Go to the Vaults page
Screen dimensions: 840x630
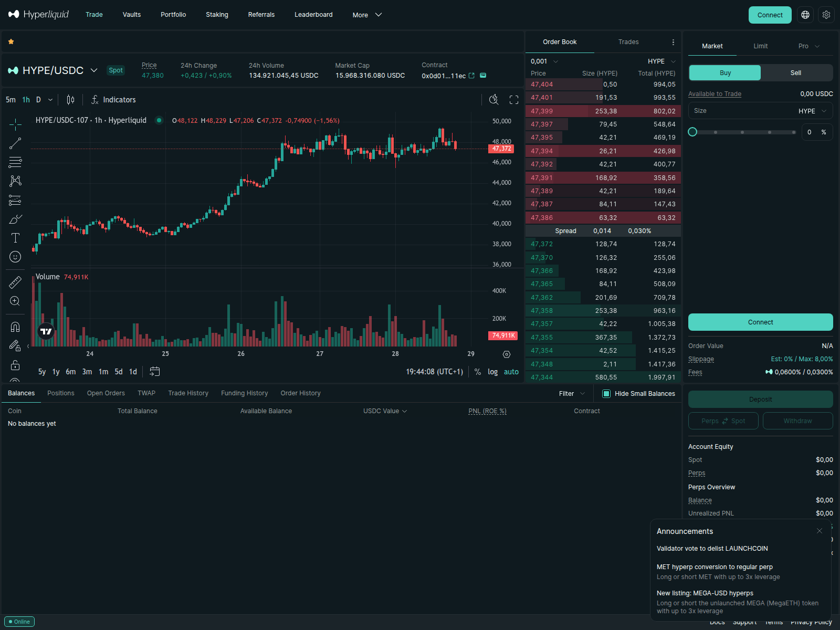point(132,15)
